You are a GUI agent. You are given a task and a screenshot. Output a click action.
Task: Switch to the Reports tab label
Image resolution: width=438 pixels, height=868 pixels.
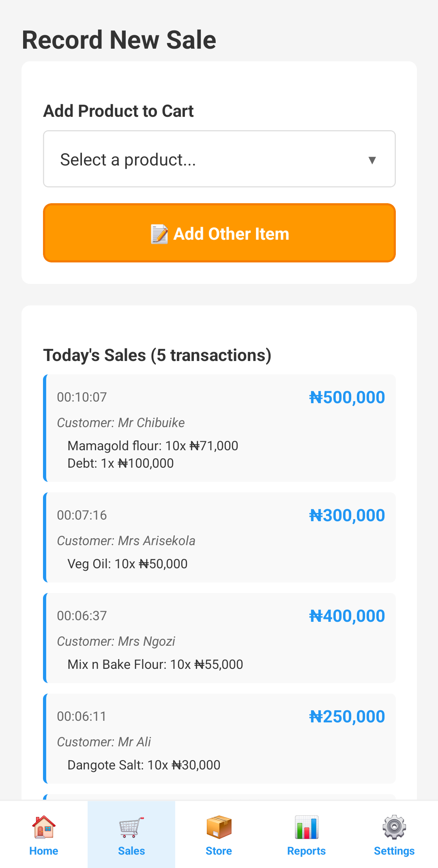coord(307,851)
